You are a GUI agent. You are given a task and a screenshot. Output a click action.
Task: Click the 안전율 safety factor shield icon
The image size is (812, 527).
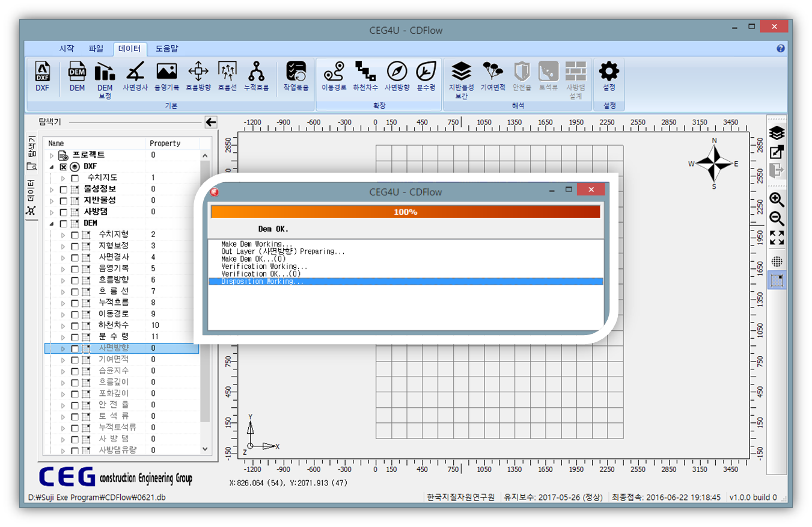(522, 76)
